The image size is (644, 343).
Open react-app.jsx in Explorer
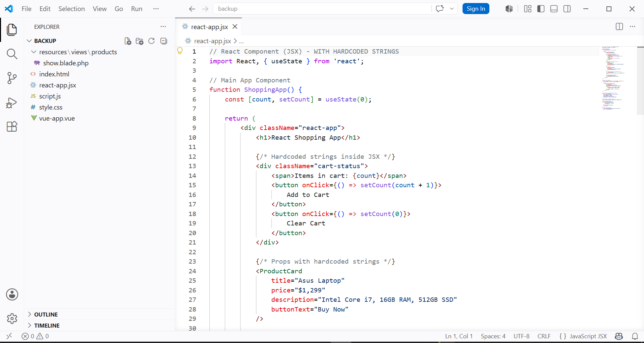pos(57,85)
